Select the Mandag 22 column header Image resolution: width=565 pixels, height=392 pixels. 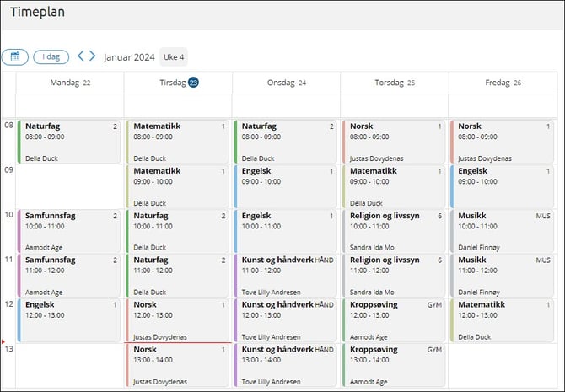coord(70,83)
